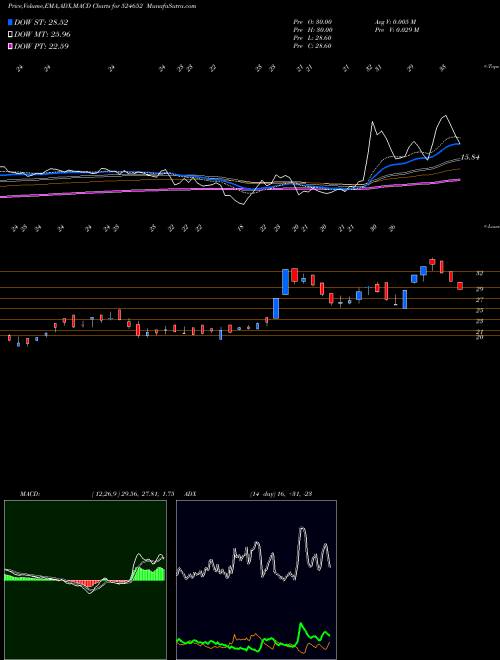The height and width of the screenshot is (660, 500).
Task: Click the 'Pre H: 30.00' value
Action: [313, 30]
